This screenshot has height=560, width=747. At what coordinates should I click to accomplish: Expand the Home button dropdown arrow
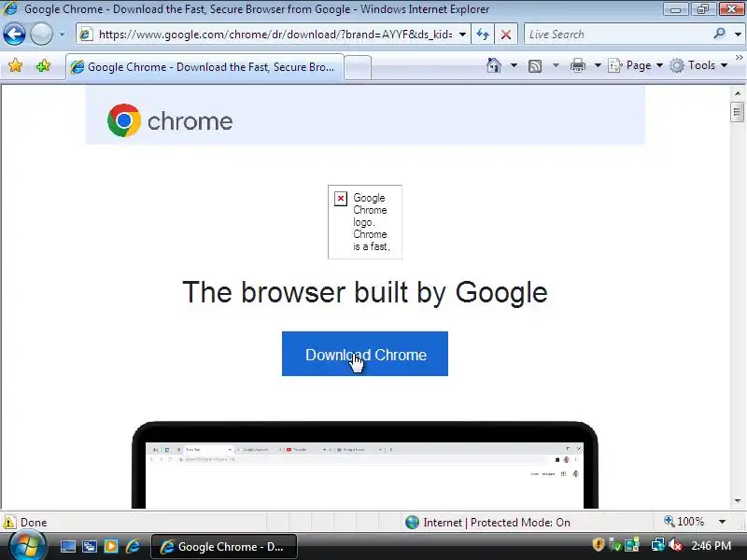coord(514,65)
